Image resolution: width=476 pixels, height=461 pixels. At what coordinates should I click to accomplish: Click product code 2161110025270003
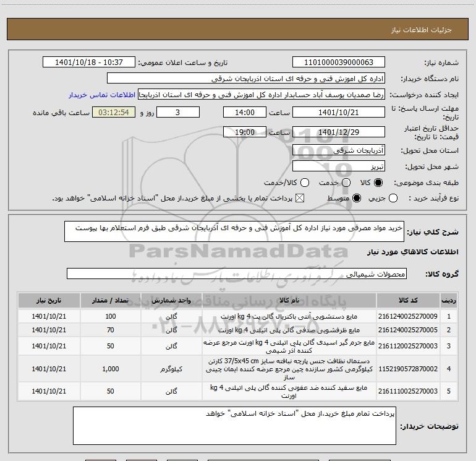[408, 391]
